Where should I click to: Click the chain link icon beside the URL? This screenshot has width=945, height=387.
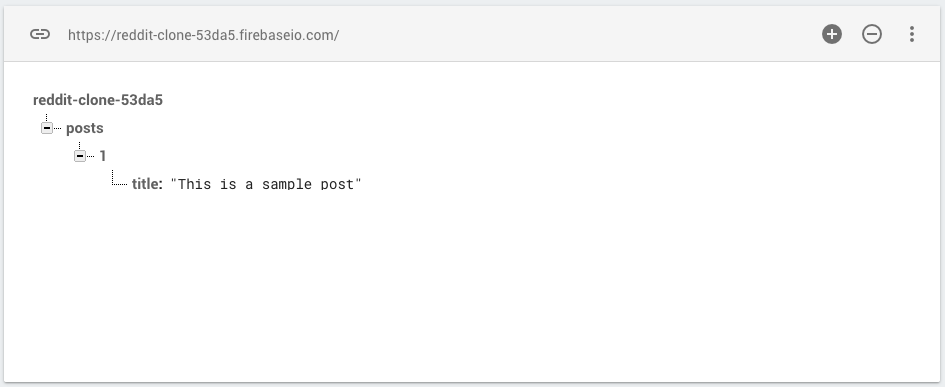(40, 34)
